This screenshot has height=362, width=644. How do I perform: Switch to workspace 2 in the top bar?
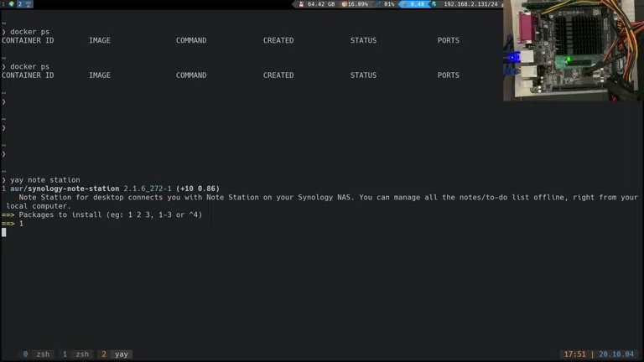click(x=20, y=4)
